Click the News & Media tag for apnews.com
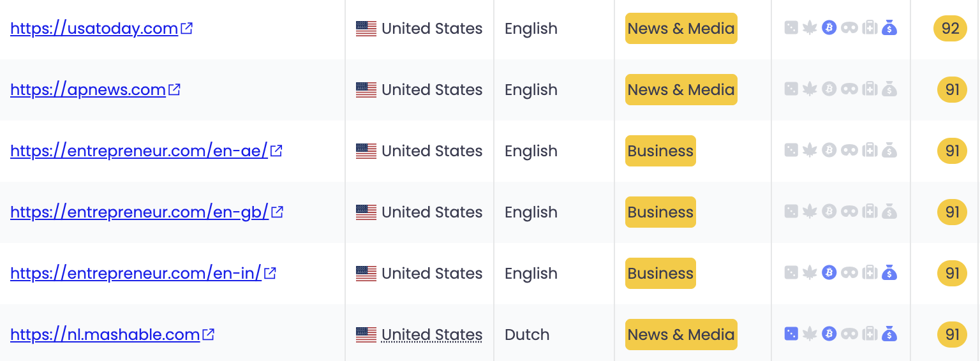The height and width of the screenshot is (361, 980). click(681, 90)
